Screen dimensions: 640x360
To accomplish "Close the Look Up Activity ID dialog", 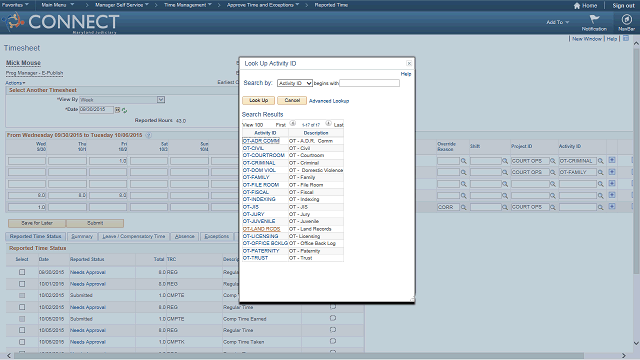I will coord(409,63).
